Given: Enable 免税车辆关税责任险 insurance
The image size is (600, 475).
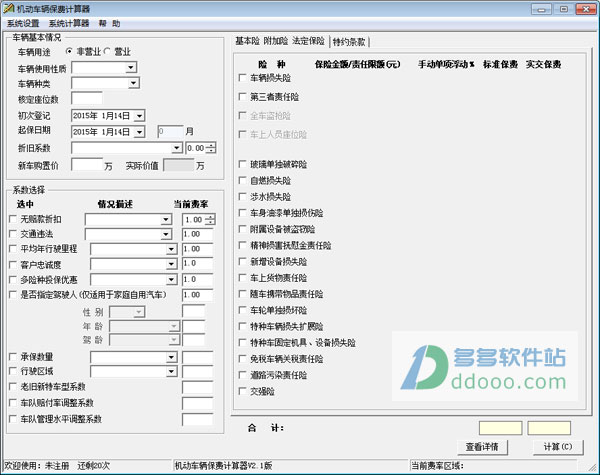Looking at the screenshot, I should pos(242,359).
